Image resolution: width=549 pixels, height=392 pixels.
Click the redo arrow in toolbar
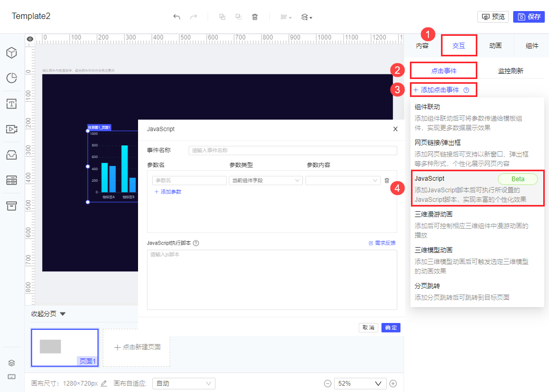pyautogui.click(x=193, y=17)
